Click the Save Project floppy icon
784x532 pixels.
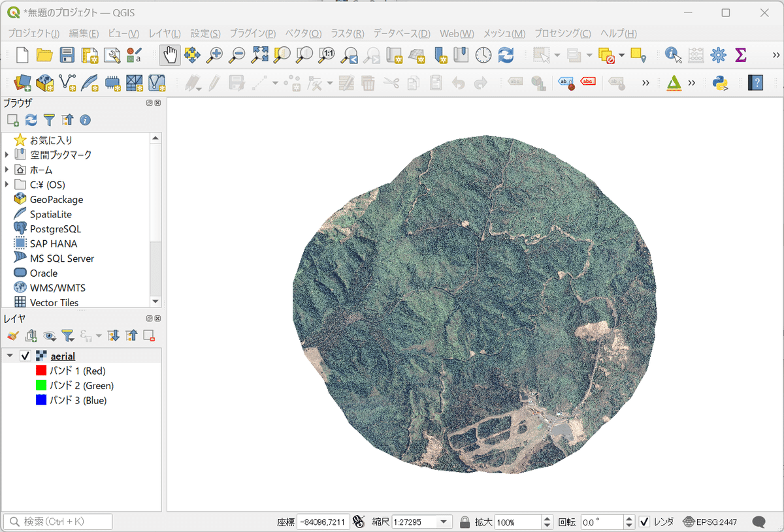click(x=67, y=55)
